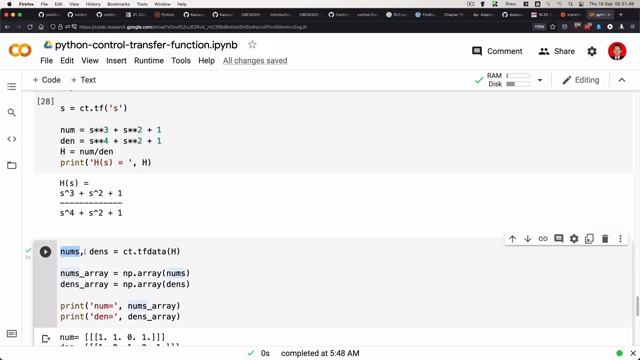Add a new Text cell

83,80
